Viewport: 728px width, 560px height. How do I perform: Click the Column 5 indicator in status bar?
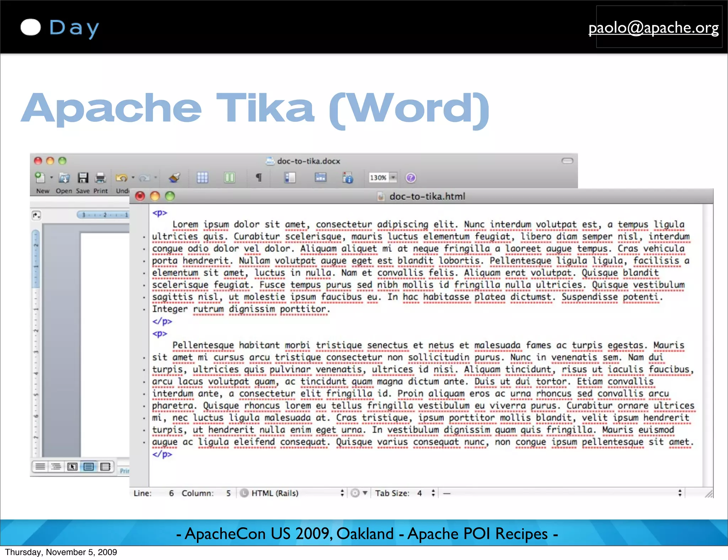pyautogui.click(x=206, y=493)
